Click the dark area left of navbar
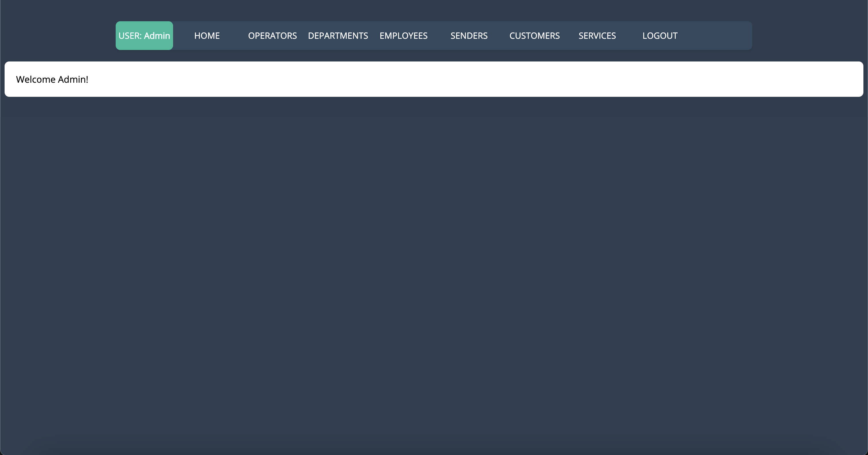 pyautogui.click(x=57, y=36)
